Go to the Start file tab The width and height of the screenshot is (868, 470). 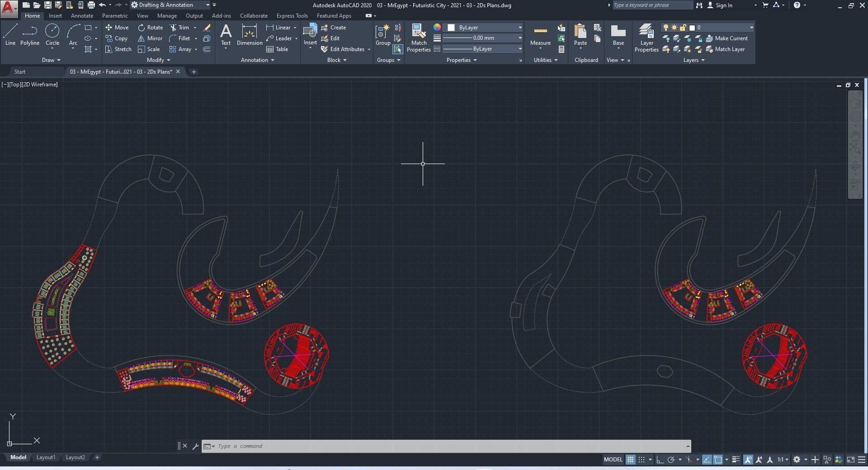(x=19, y=72)
